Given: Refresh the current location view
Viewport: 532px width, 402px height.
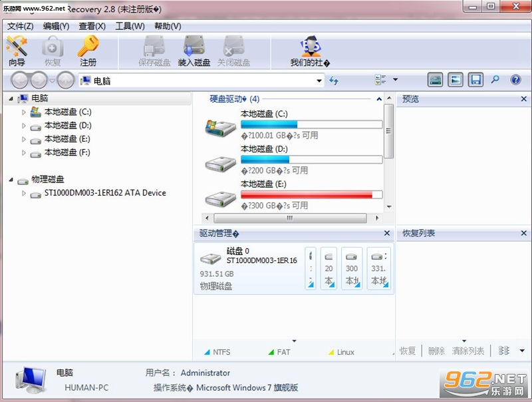Looking at the screenshot, I should 334,81.
